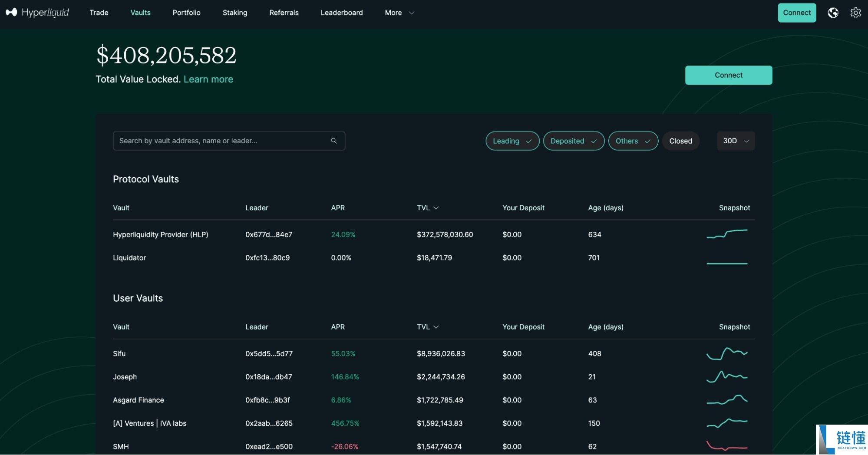Go to the Trade page
The width and height of the screenshot is (868, 455).
tap(99, 13)
